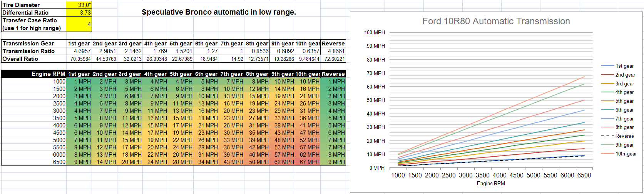Click the 6500 RPM row label cell
Screen dimensions: 644x194
pyautogui.click(x=34, y=162)
